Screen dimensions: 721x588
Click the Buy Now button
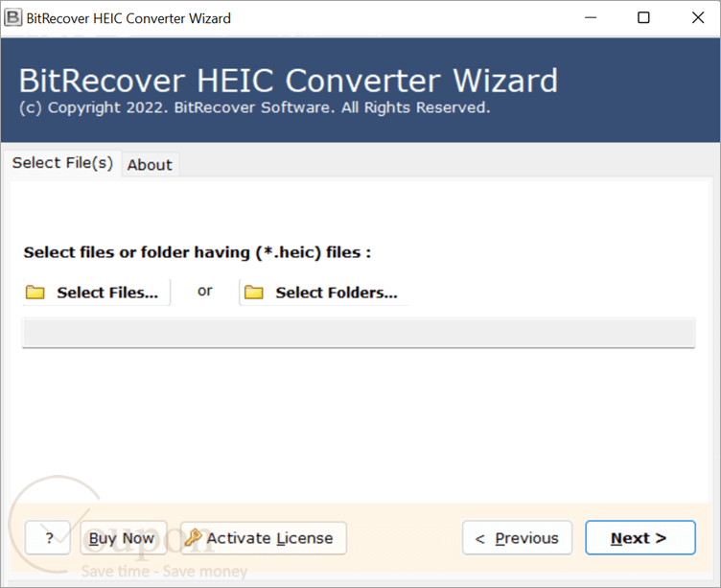click(x=124, y=537)
